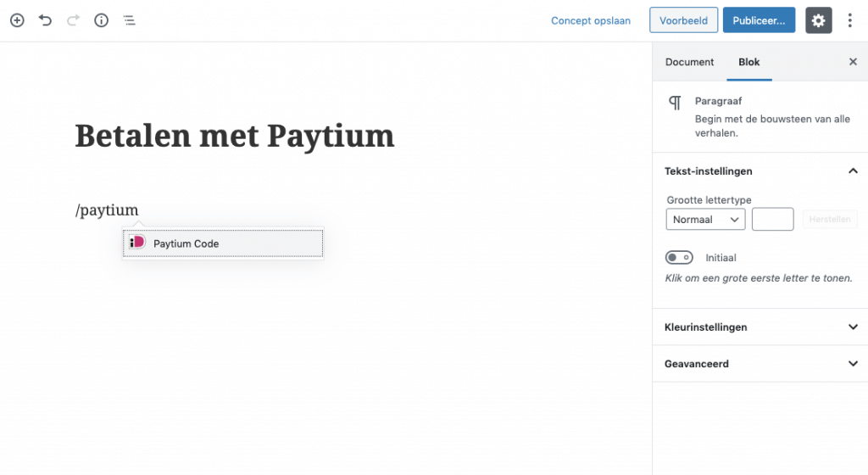This screenshot has height=475, width=868.
Task: Click the custom font size input field
Action: pyautogui.click(x=772, y=220)
